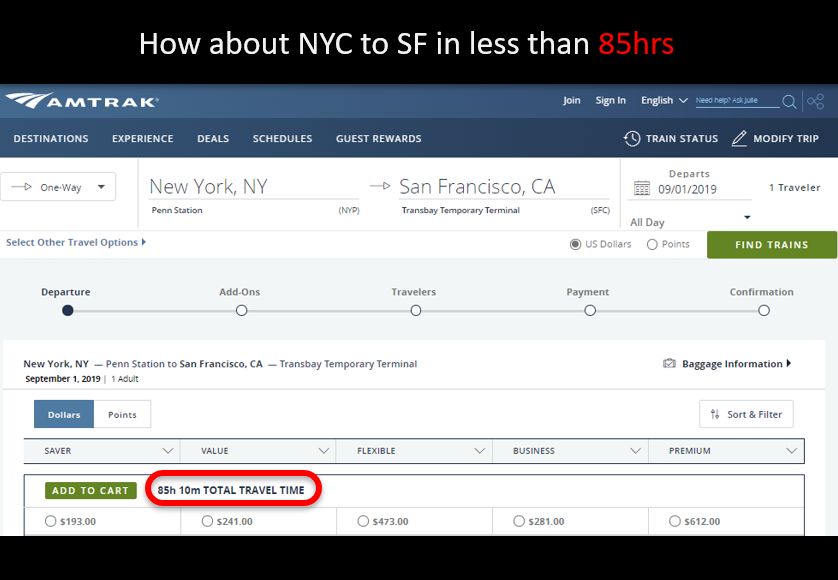Click the Travelers step marker
The height and width of the screenshot is (580, 838).
[x=416, y=311]
